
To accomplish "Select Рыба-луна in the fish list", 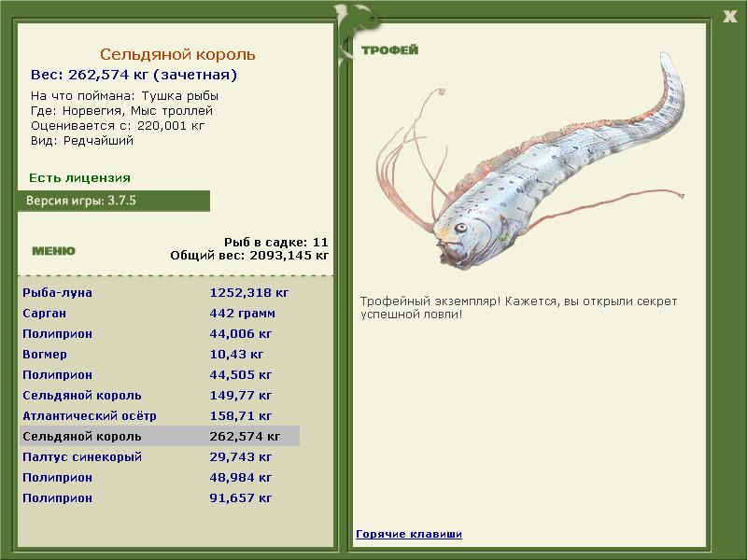I will 57,293.
